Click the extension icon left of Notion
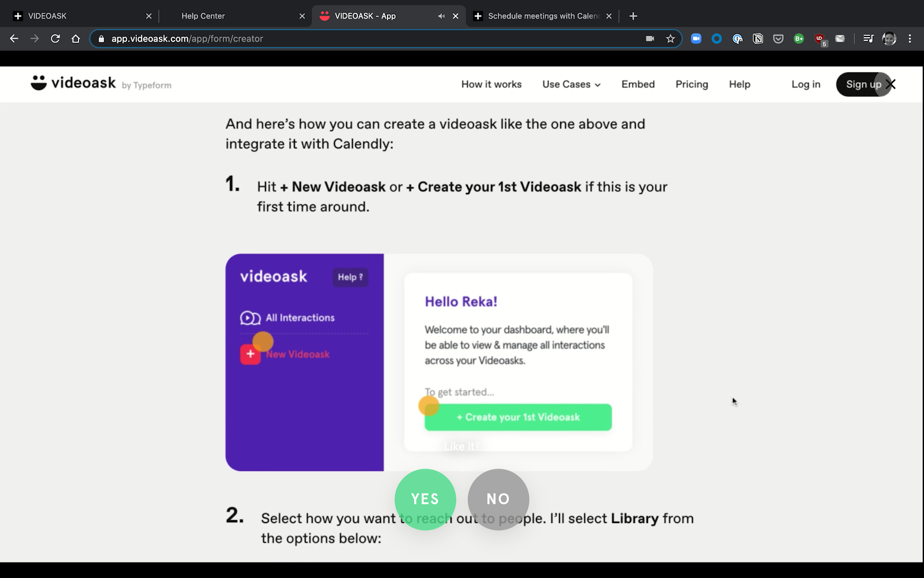Screen dimensions: 924x578 pyautogui.click(x=737, y=39)
